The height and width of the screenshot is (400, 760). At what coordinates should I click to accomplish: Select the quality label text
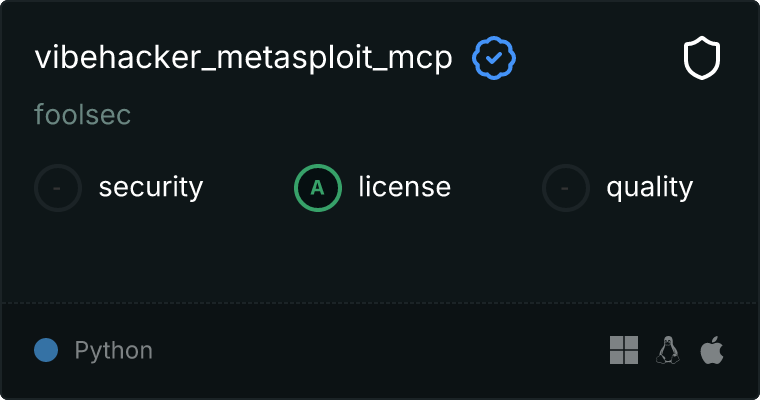coord(649,187)
